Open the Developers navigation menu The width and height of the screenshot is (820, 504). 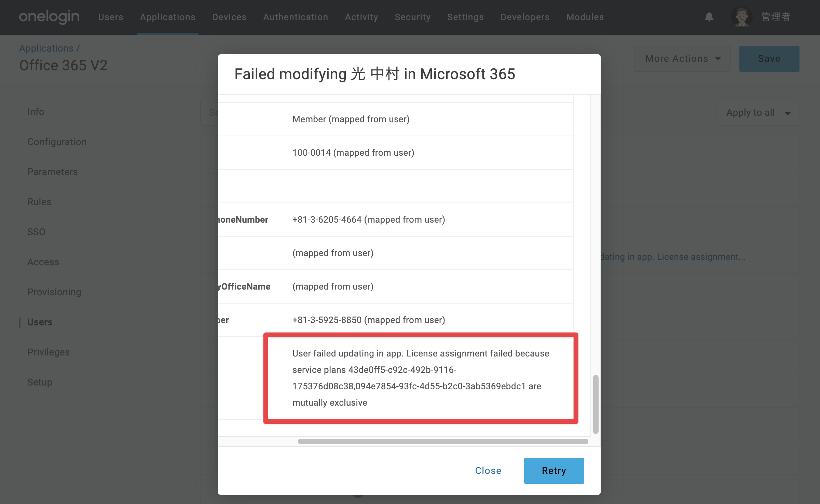pos(525,17)
